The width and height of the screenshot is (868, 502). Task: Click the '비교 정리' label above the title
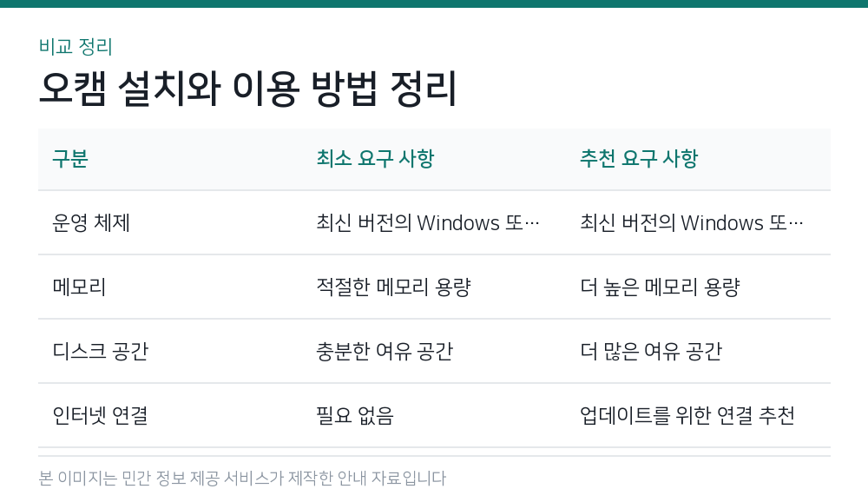click(76, 47)
